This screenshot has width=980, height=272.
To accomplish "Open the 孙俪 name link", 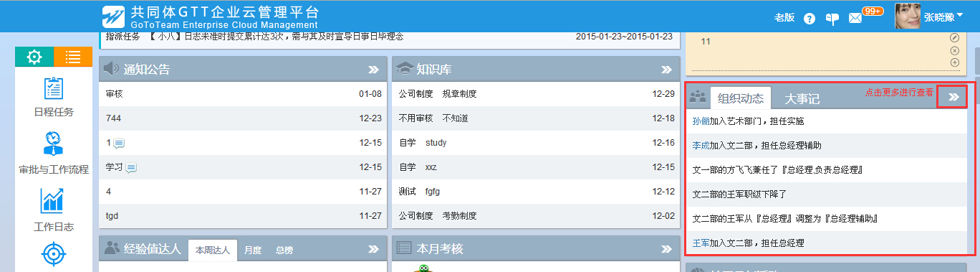I will [701, 121].
